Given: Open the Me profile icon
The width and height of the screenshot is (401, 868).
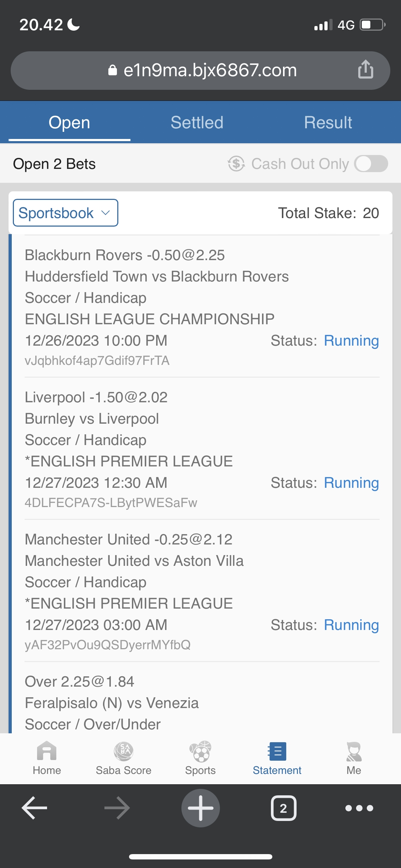Looking at the screenshot, I should coord(354,751).
